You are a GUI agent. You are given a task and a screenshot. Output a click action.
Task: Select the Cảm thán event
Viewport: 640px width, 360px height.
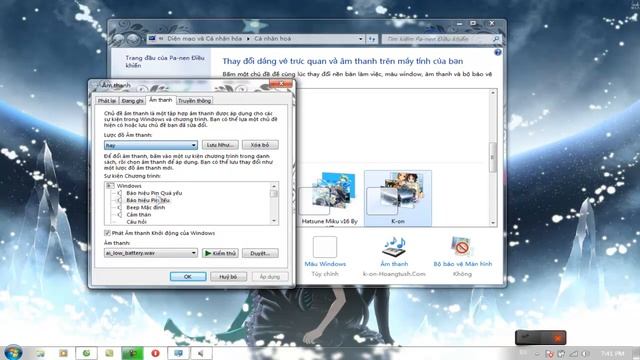click(x=138, y=215)
